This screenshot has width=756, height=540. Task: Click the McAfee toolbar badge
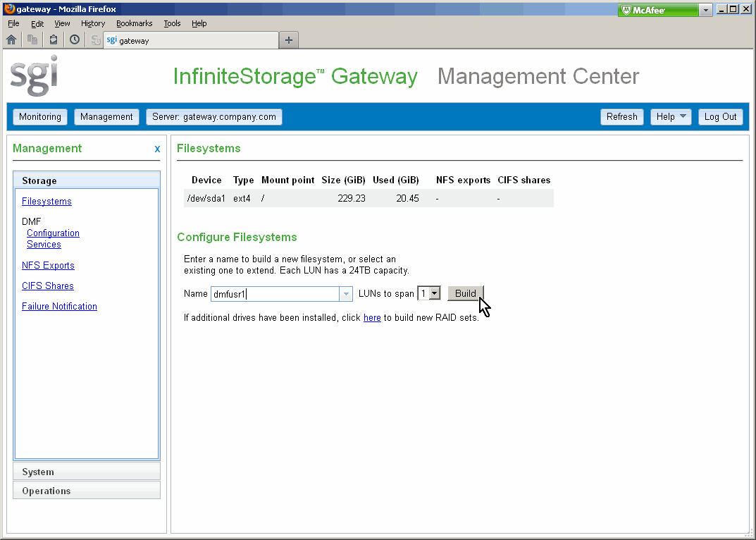click(x=657, y=10)
